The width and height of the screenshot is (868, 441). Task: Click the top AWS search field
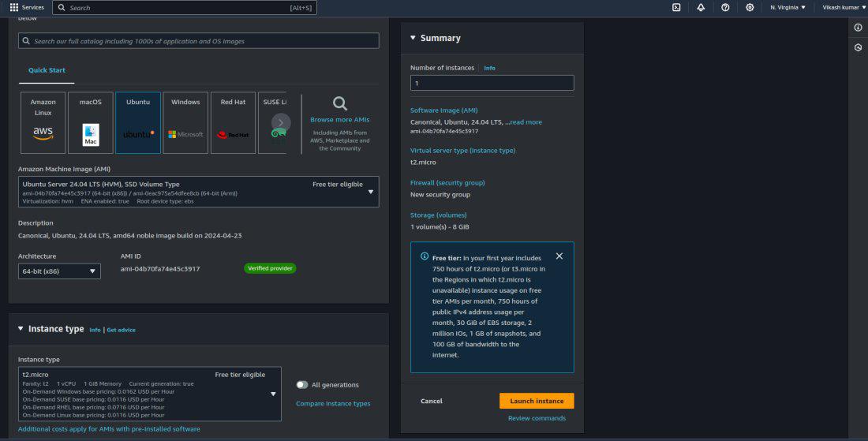[185, 8]
